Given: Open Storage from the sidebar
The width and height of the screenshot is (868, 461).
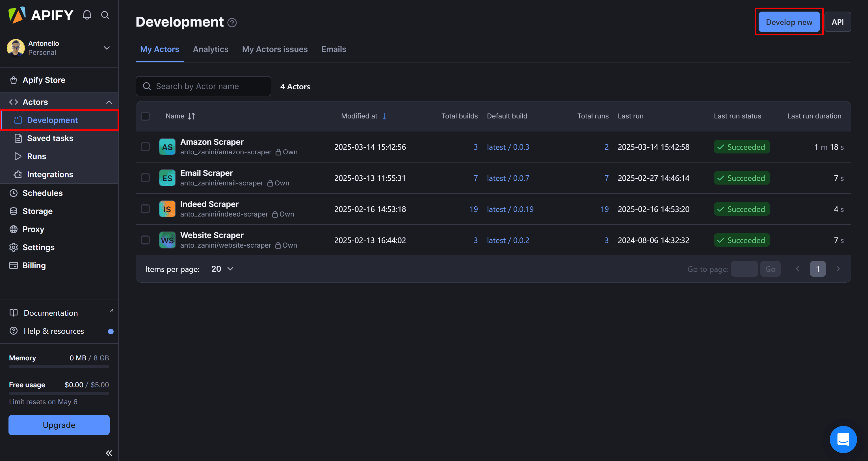Looking at the screenshot, I should pyautogui.click(x=37, y=211).
